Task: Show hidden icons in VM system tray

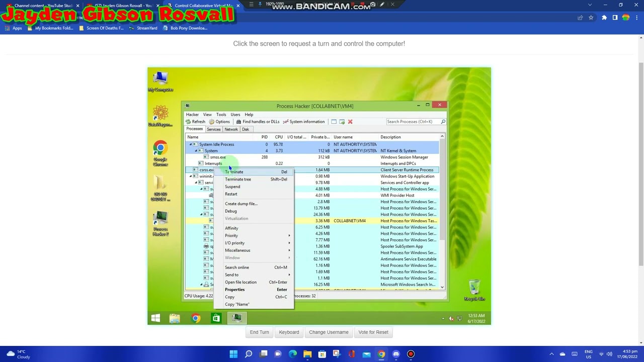Action: click(x=443, y=319)
